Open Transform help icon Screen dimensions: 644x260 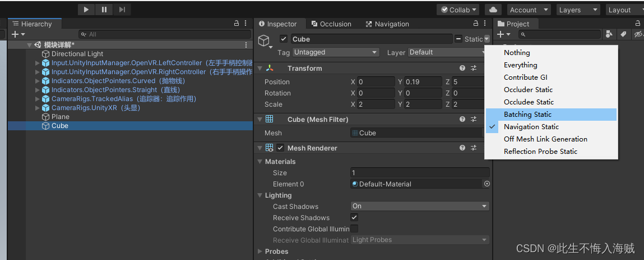point(462,69)
